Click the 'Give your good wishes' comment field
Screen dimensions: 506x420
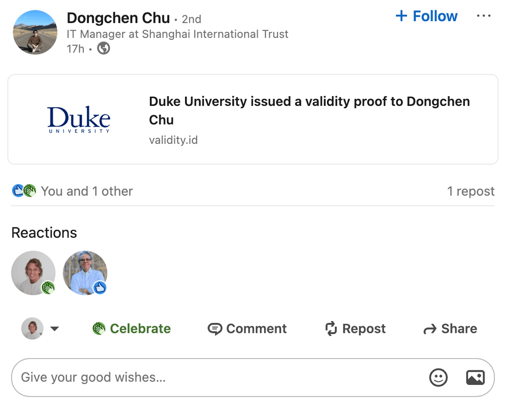pyautogui.click(x=187, y=377)
